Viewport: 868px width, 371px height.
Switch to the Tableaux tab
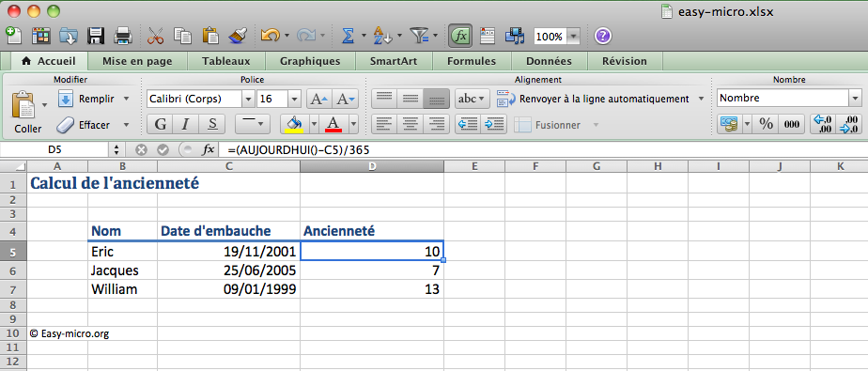[225, 61]
